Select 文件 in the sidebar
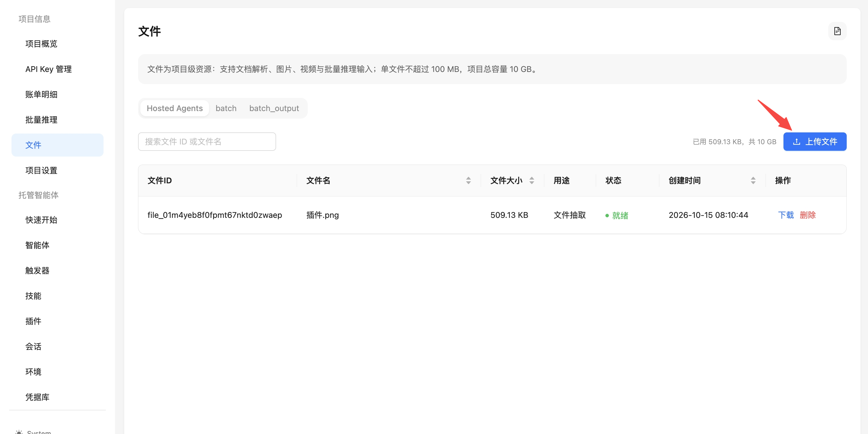 pyautogui.click(x=57, y=145)
